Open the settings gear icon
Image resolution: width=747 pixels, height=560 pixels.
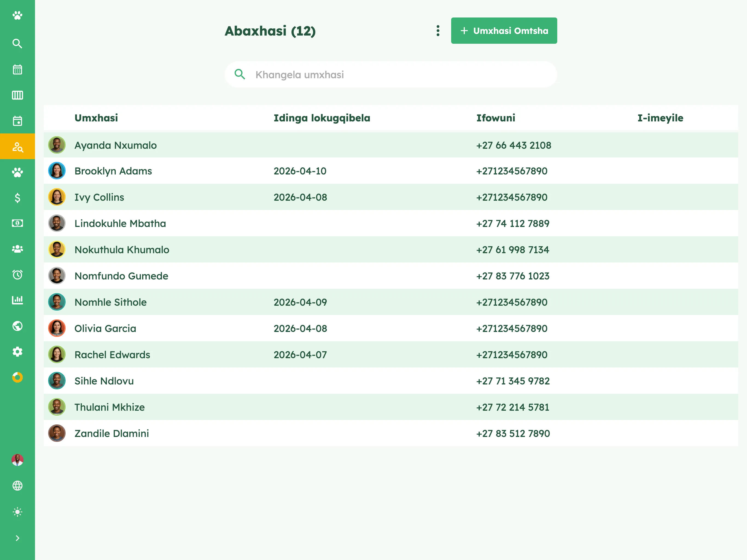[17, 352]
